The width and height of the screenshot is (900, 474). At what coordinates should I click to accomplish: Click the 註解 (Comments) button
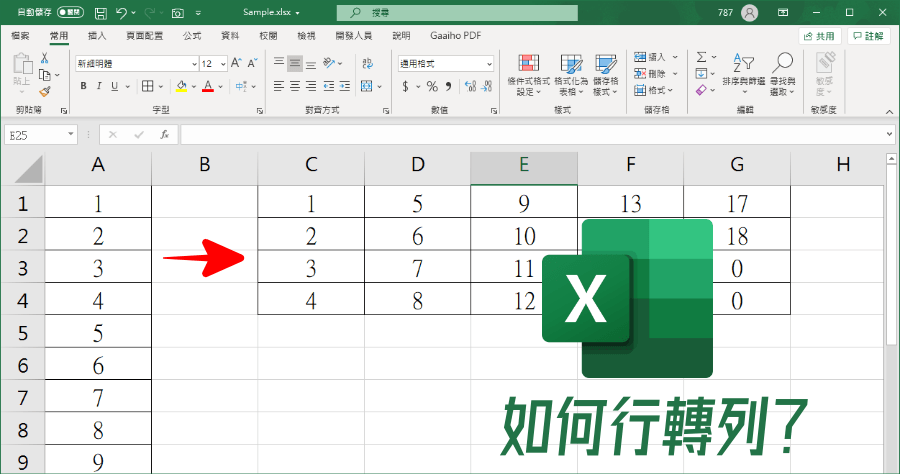click(868, 36)
